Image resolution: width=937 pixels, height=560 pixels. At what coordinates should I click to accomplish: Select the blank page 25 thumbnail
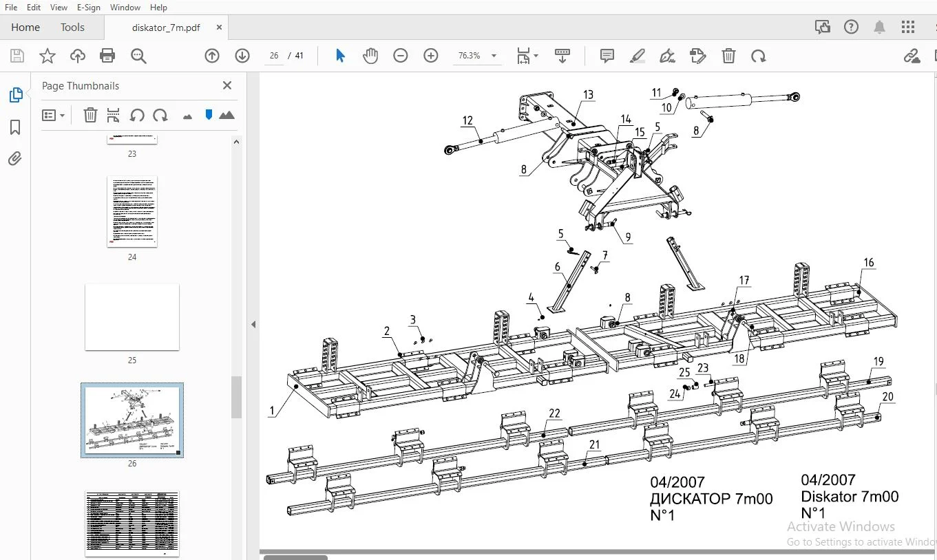click(132, 317)
